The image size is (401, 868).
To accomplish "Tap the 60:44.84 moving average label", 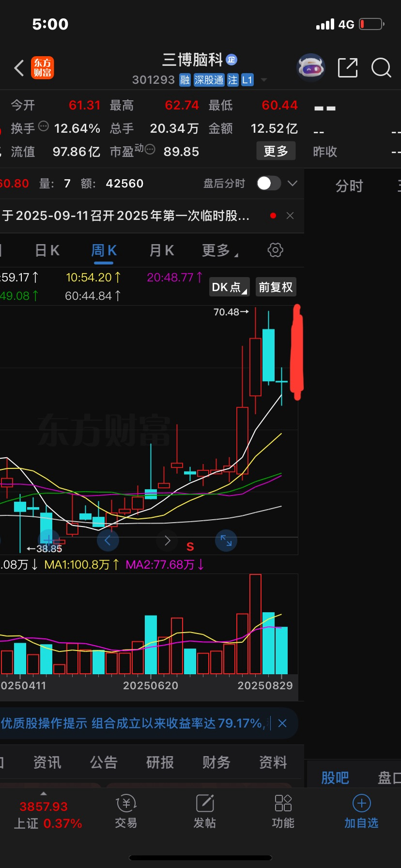I will [93, 296].
